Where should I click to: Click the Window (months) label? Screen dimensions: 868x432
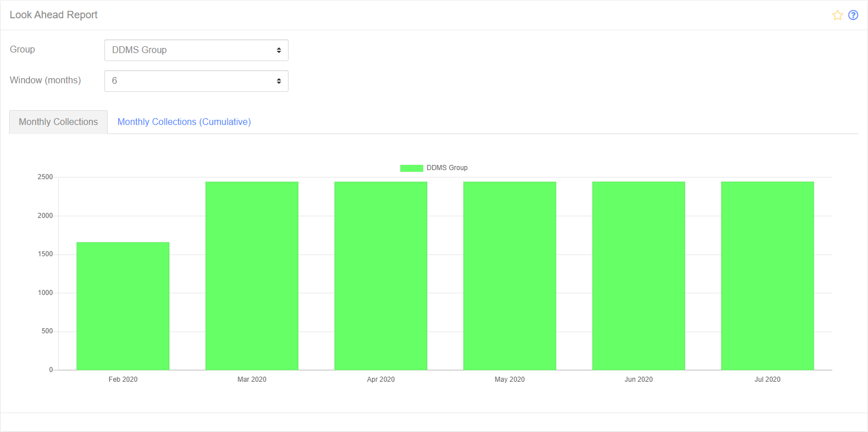pyautogui.click(x=46, y=80)
